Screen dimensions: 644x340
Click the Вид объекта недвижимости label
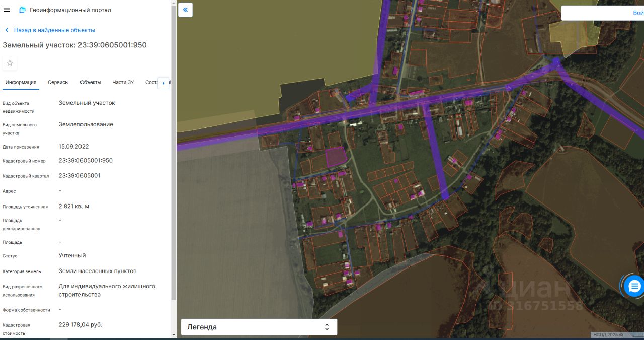[19, 107]
